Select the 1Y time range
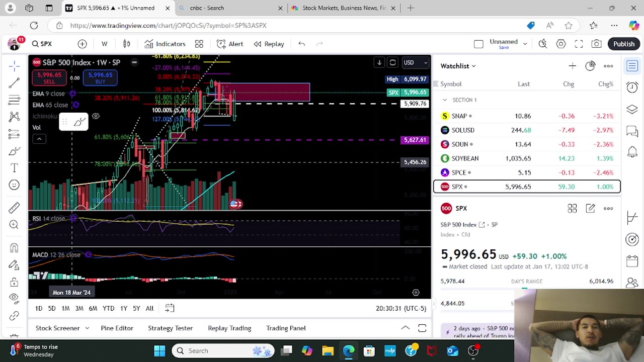The height and width of the screenshot is (362, 644). (x=124, y=308)
